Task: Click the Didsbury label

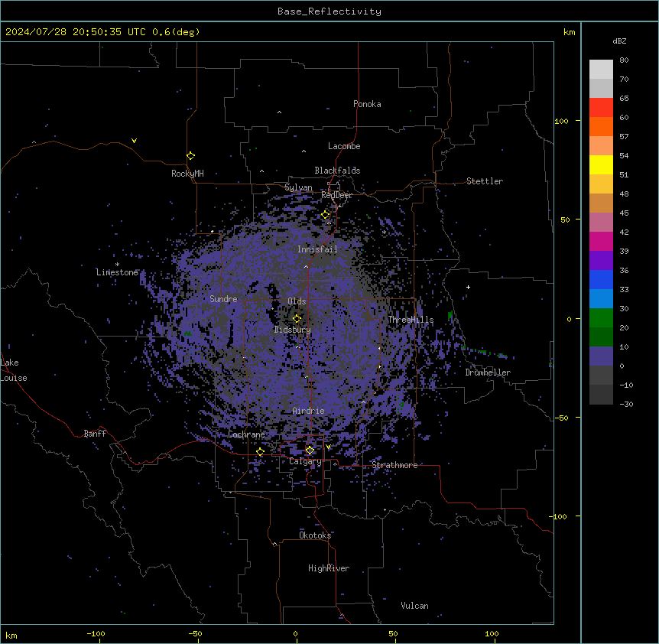Action: [x=293, y=330]
